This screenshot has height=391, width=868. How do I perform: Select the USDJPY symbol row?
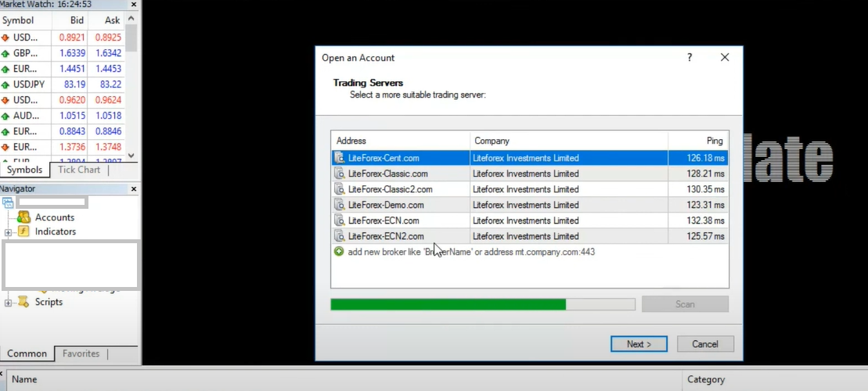63,84
